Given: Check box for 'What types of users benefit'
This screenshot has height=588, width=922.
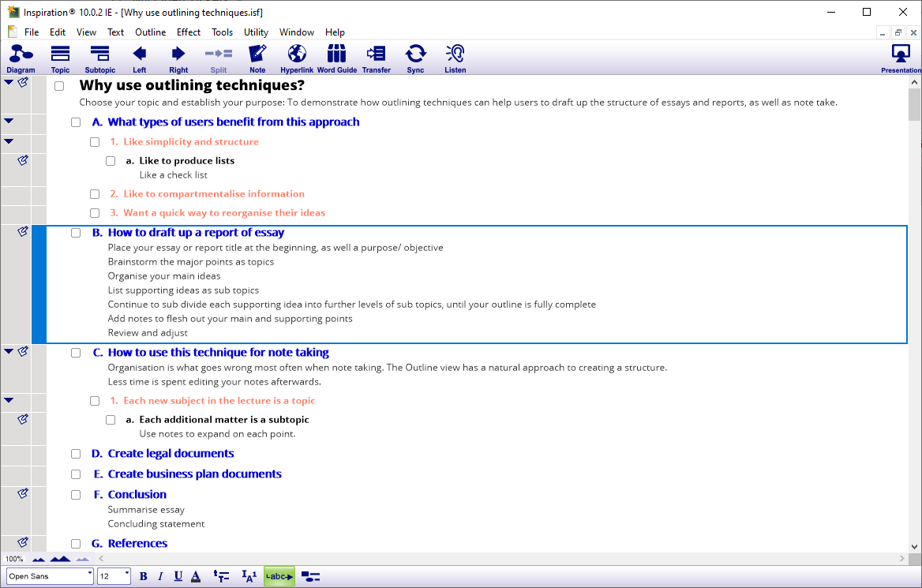Looking at the screenshot, I should [x=76, y=122].
